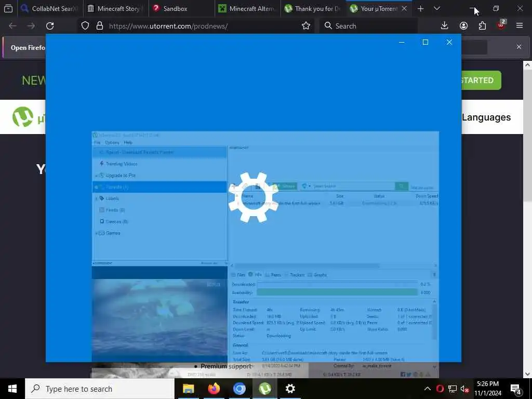Viewport: 532px width, 399px height.
Task: Open µTorrent from the taskbar
Action: (x=264, y=389)
